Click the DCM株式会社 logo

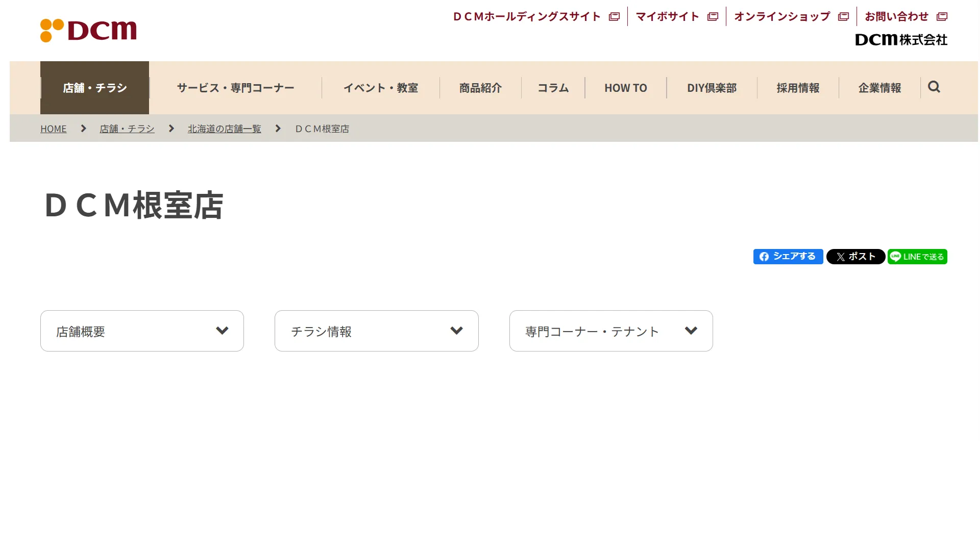click(901, 40)
